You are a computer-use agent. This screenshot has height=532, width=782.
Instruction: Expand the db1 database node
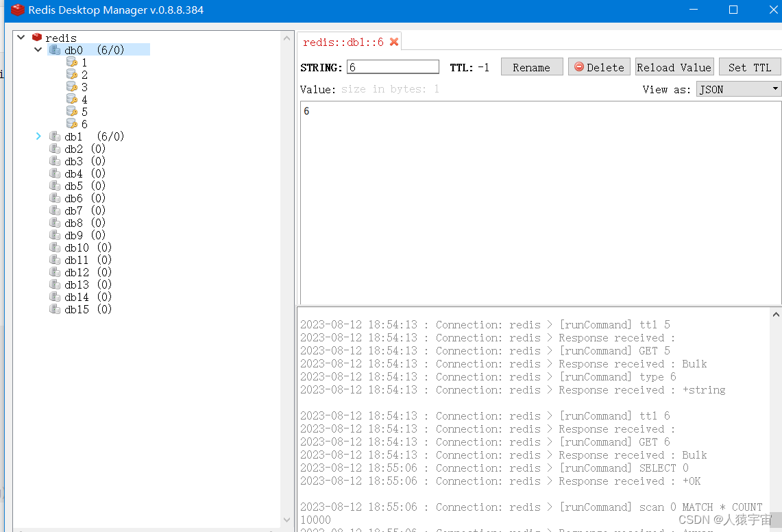pos(38,136)
